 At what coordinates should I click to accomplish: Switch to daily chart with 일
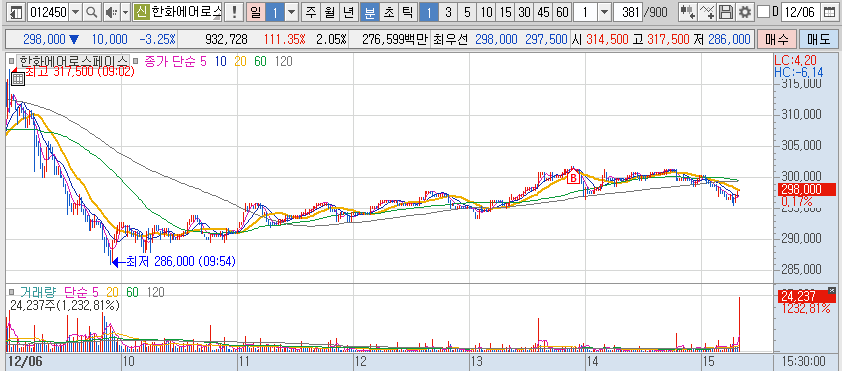tap(255, 12)
